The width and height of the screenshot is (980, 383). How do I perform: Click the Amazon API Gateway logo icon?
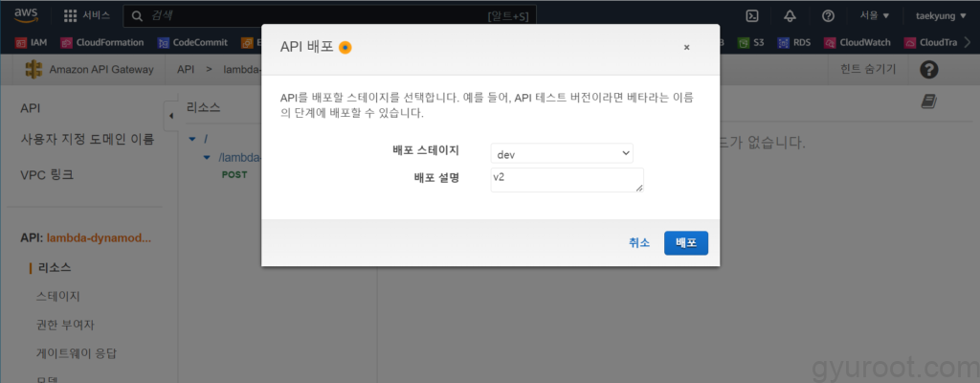click(x=34, y=70)
